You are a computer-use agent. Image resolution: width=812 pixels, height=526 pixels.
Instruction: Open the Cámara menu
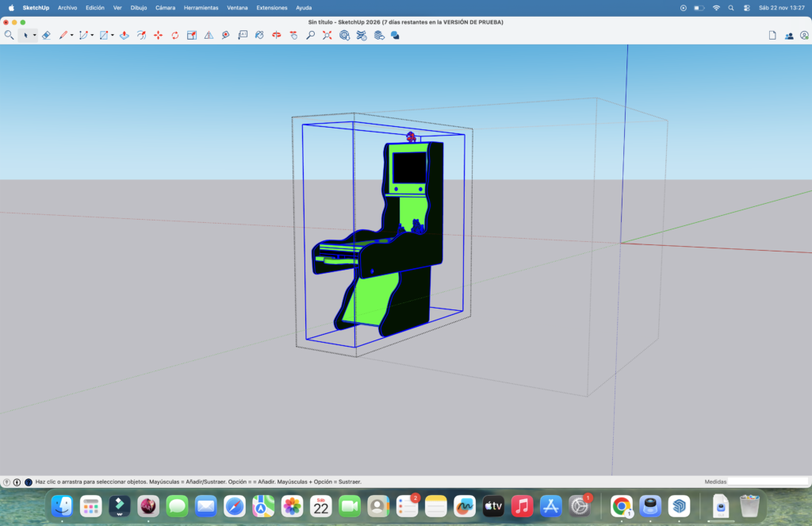(x=165, y=7)
